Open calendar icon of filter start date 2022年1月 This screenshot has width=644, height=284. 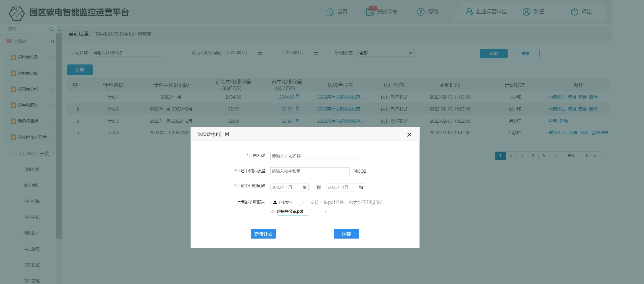[260, 53]
